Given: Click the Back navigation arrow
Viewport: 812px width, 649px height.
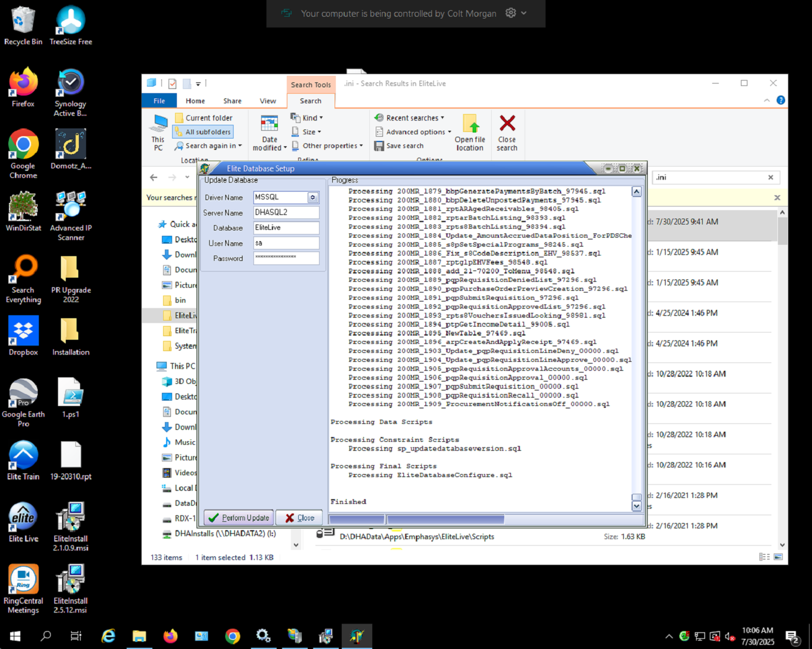Looking at the screenshot, I should (x=154, y=177).
